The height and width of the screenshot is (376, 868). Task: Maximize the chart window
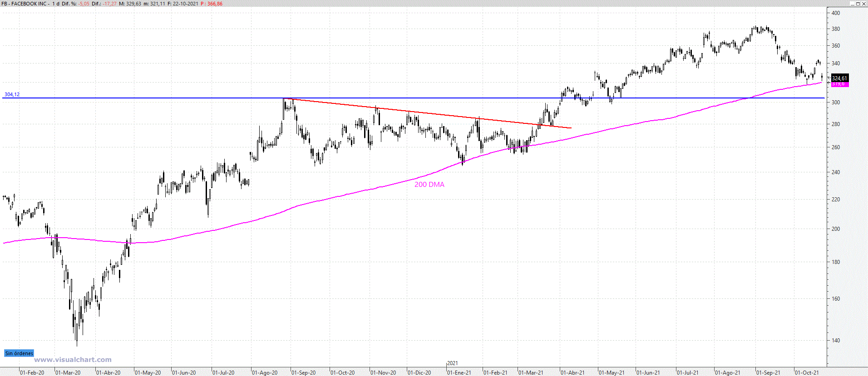point(858,4)
